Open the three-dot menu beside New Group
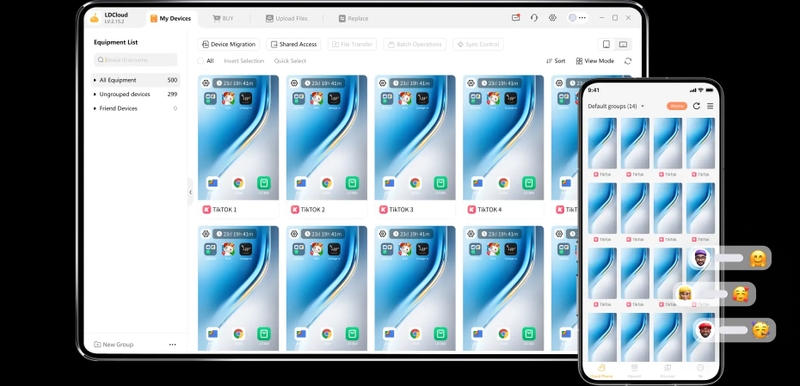The height and width of the screenshot is (386, 800). click(172, 345)
